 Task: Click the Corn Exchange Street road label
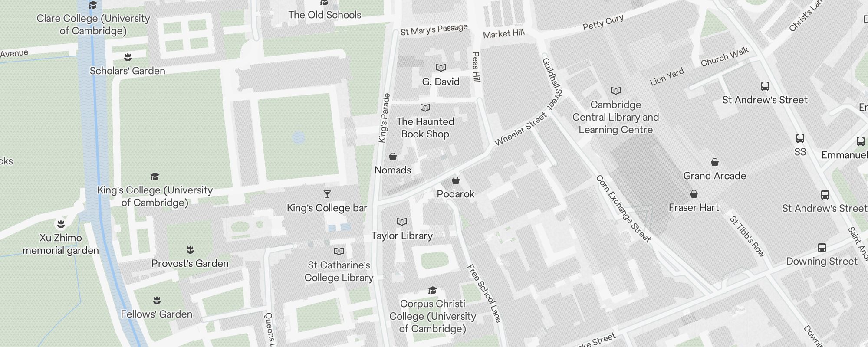coord(623,209)
